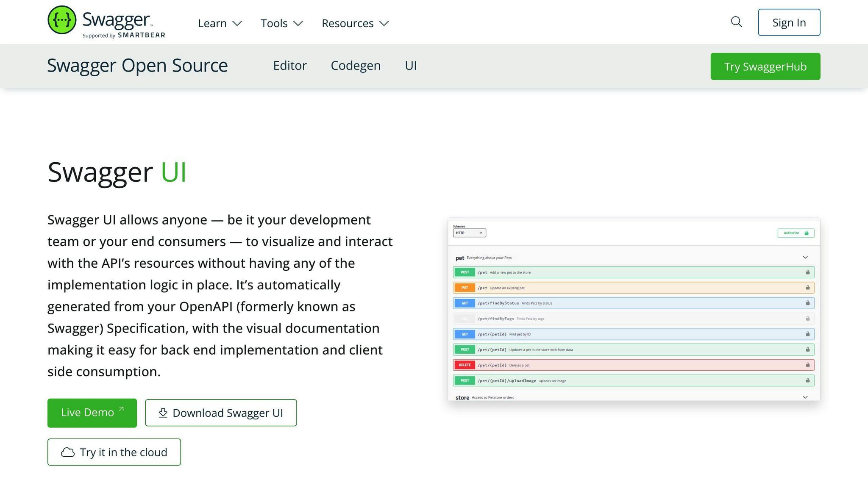Open the HTTP schemes selector
Image resolution: width=868 pixels, height=488 pixels.
469,233
